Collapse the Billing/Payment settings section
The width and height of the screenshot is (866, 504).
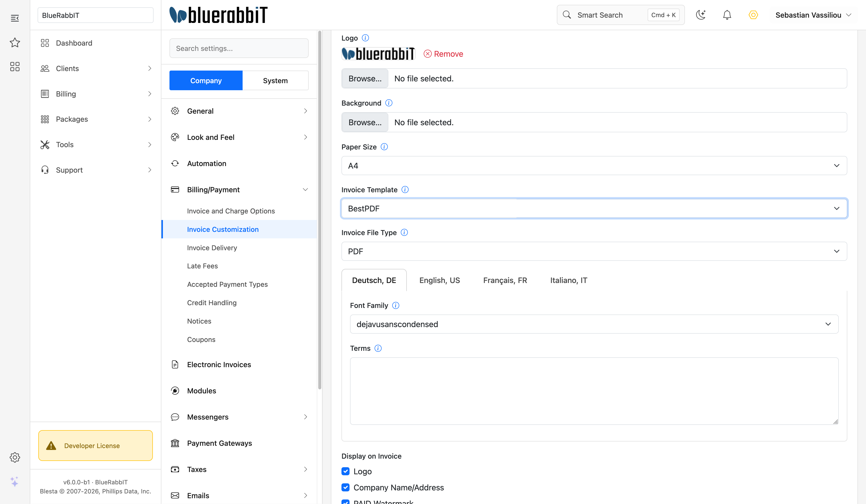pyautogui.click(x=239, y=190)
